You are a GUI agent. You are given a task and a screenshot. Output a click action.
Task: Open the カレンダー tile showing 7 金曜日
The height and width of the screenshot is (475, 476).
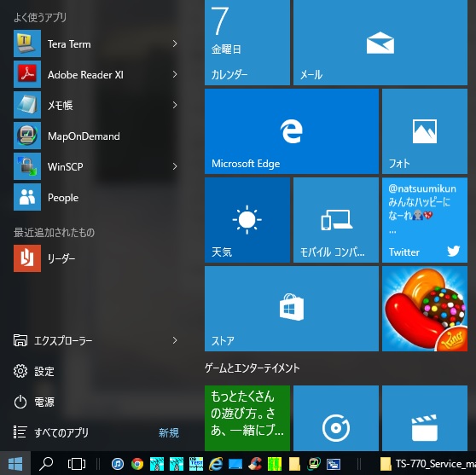(x=247, y=43)
